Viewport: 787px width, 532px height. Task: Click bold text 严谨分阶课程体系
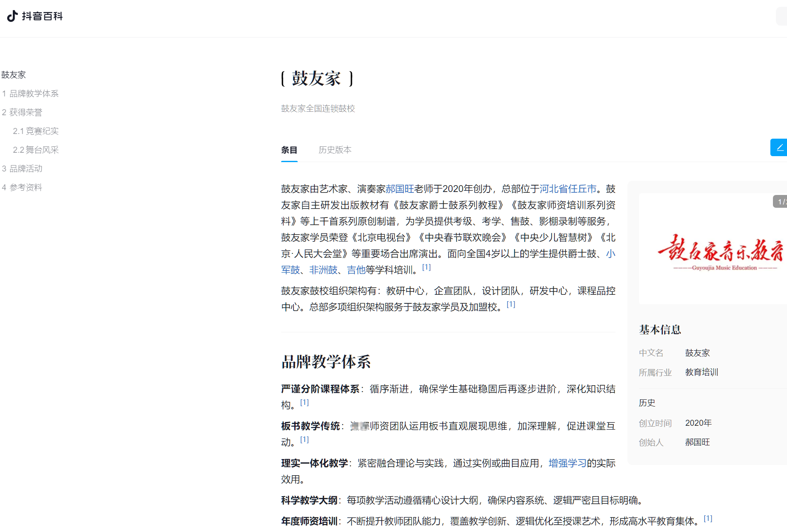[x=320, y=389]
